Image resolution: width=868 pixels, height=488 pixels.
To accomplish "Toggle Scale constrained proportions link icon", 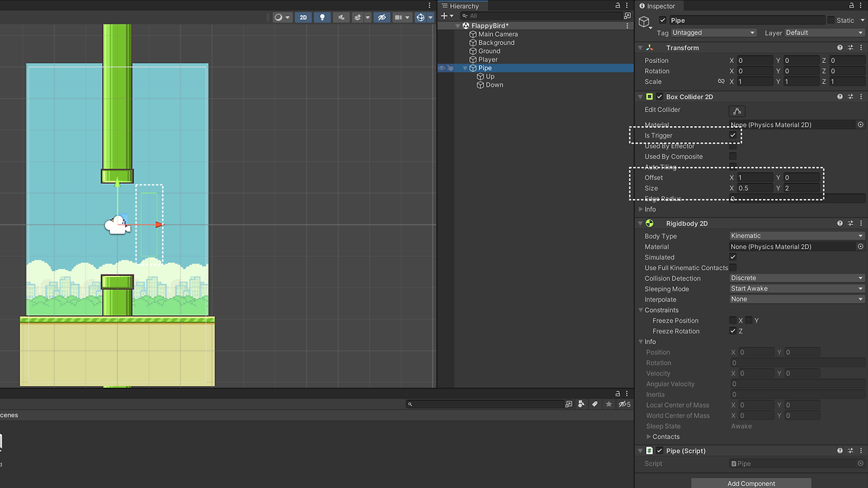I will 721,81.
